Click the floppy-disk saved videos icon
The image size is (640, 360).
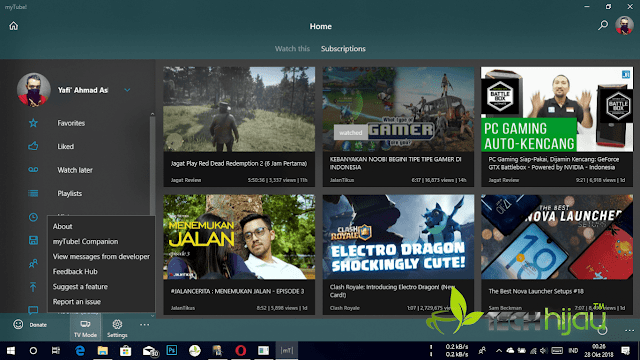[x=33, y=240]
